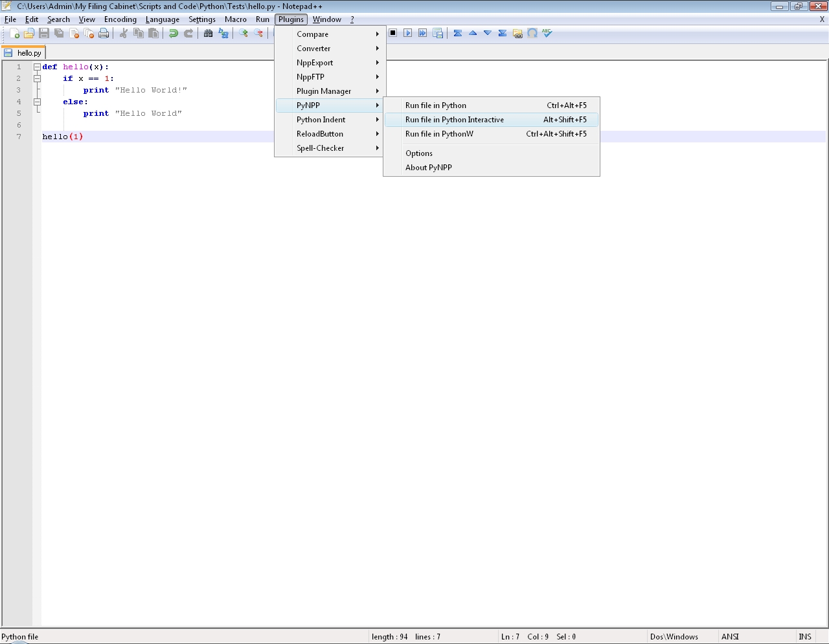Click the NppFTP folder toolbar icon
Screen dimensions: 829x644
517,33
